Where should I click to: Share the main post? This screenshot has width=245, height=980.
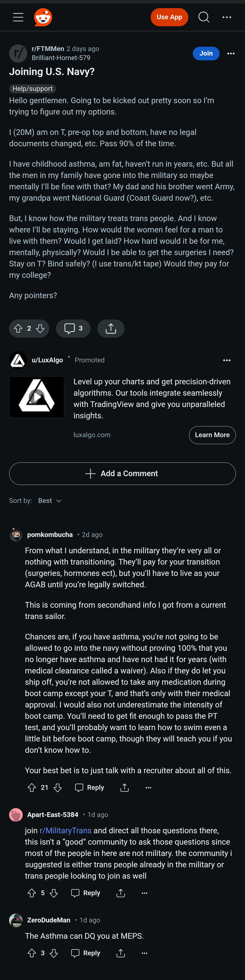click(111, 328)
